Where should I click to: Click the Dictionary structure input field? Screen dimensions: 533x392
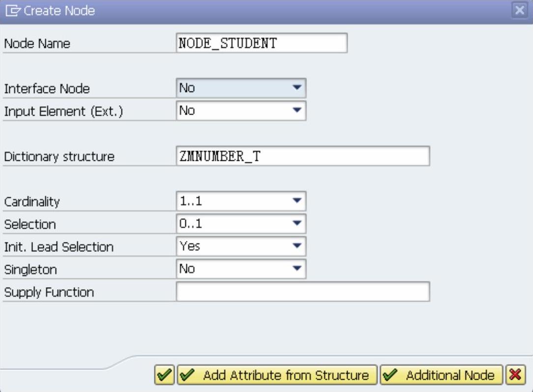tap(303, 156)
